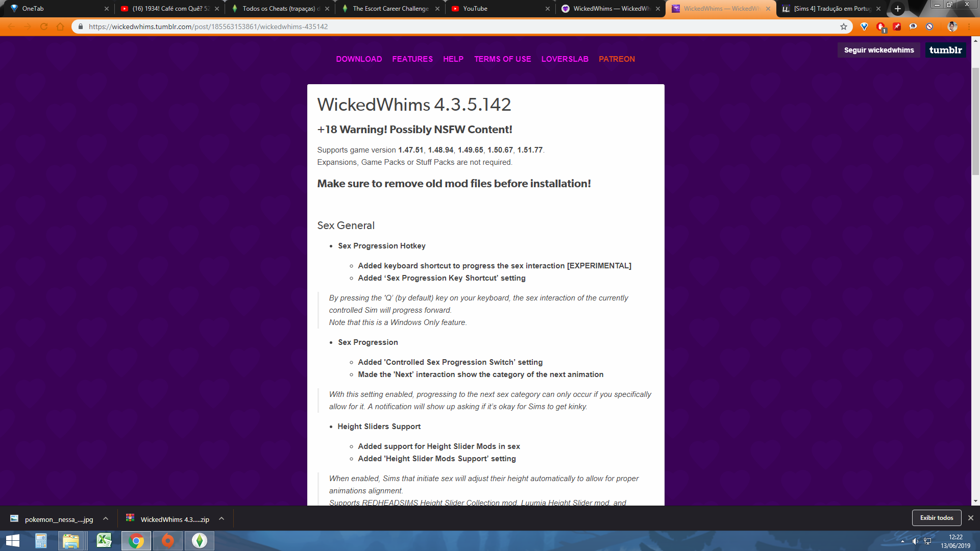Click the blue prohibition-circle extension icon
The image size is (980, 551).
pyautogui.click(x=929, y=27)
